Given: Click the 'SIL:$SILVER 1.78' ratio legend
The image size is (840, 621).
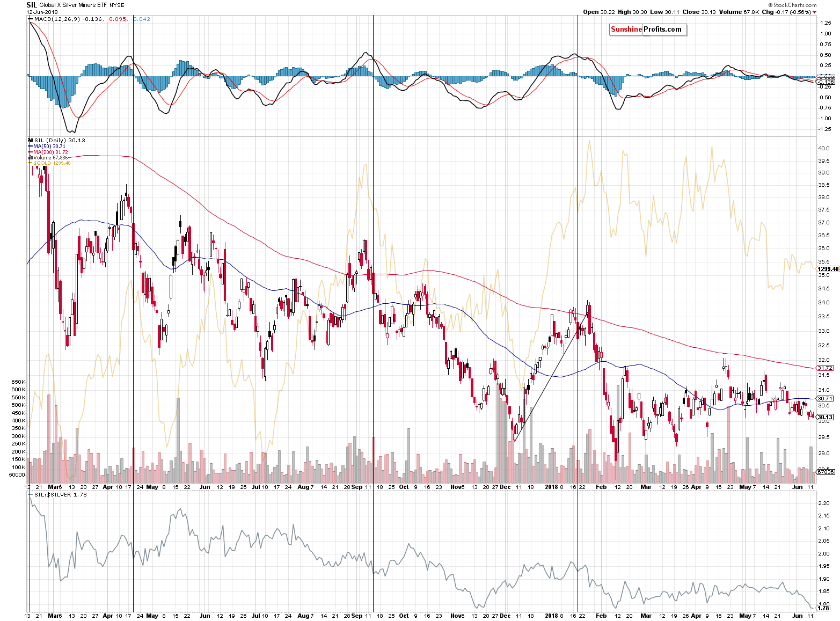Looking at the screenshot, I should click(x=60, y=494).
